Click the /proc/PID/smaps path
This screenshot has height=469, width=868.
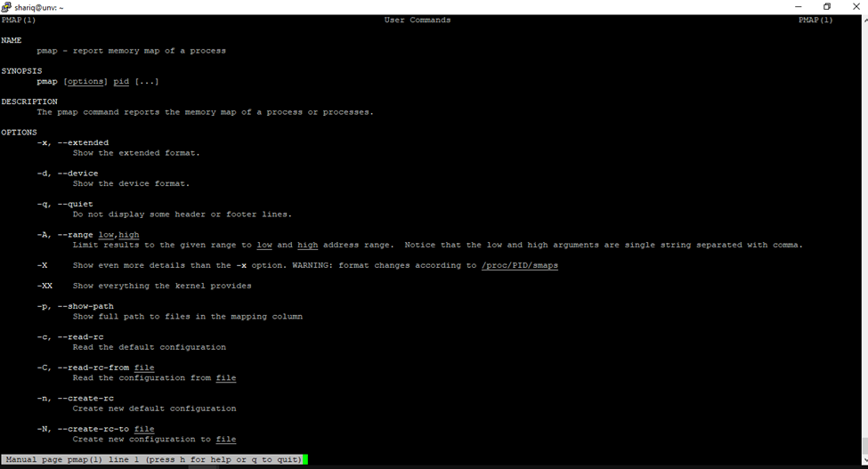[520, 265]
